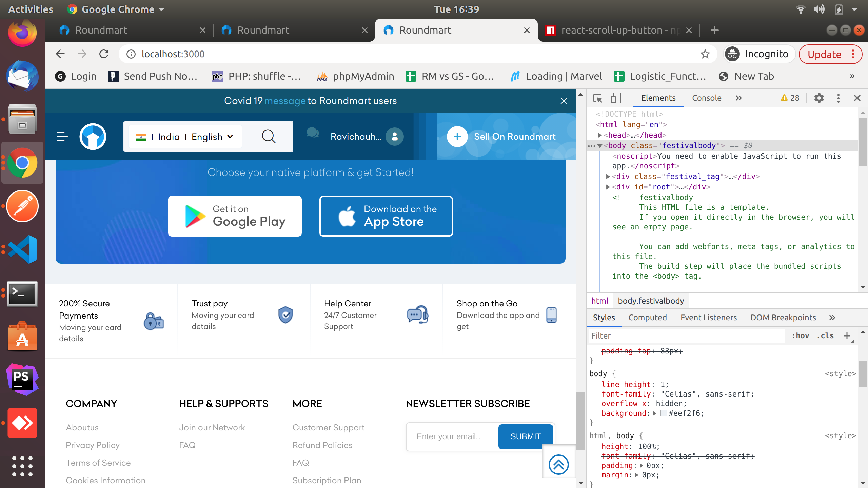
Task: Open Postman from the dock
Action: coord(22,206)
